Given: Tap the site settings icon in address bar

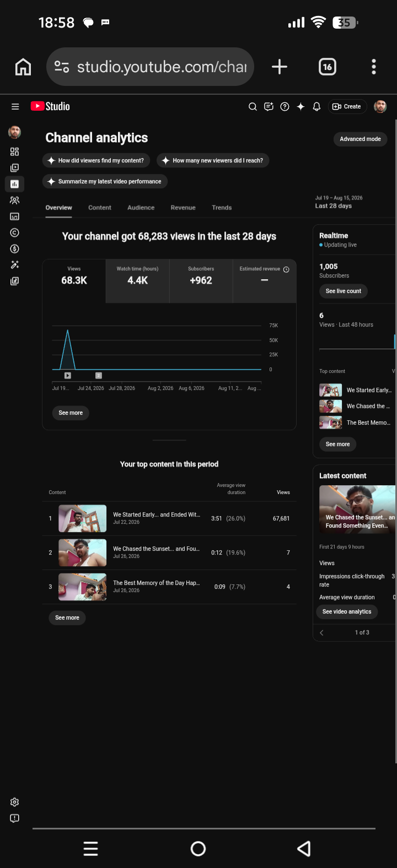Looking at the screenshot, I should click(62, 67).
